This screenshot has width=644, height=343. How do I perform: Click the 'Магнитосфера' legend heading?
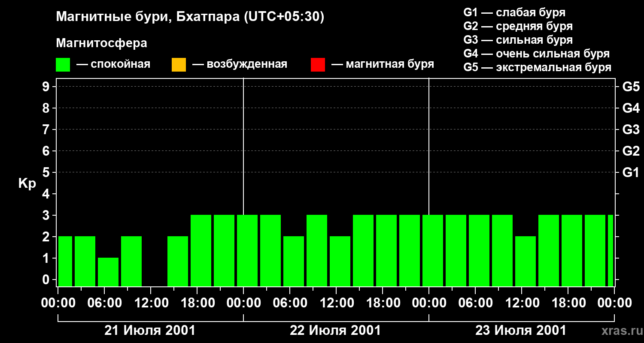[101, 43]
